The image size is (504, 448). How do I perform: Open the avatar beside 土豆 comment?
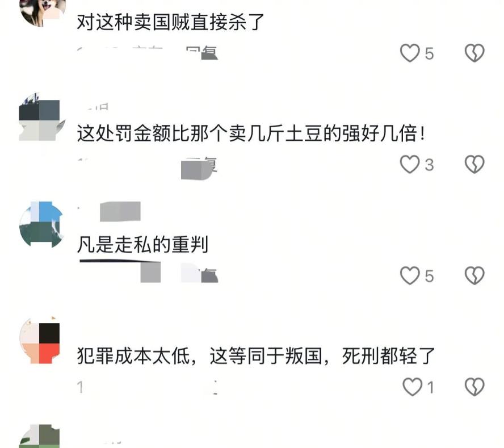coord(42,117)
